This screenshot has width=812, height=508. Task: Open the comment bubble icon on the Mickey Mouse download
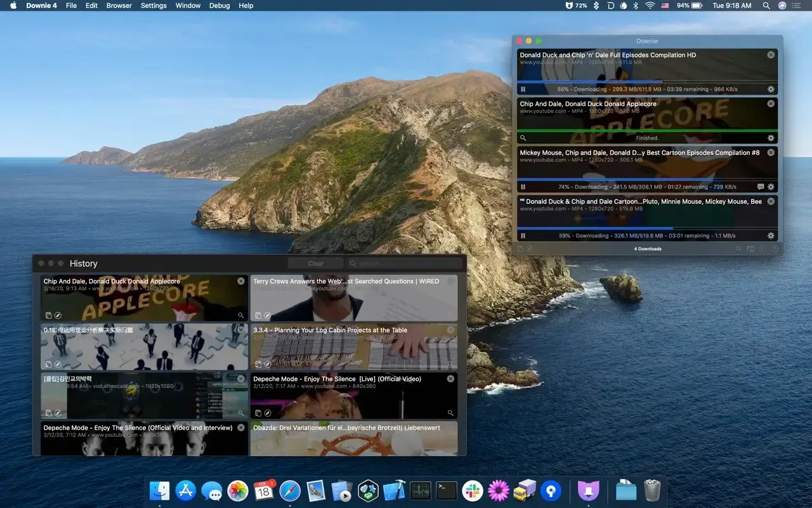pos(760,187)
